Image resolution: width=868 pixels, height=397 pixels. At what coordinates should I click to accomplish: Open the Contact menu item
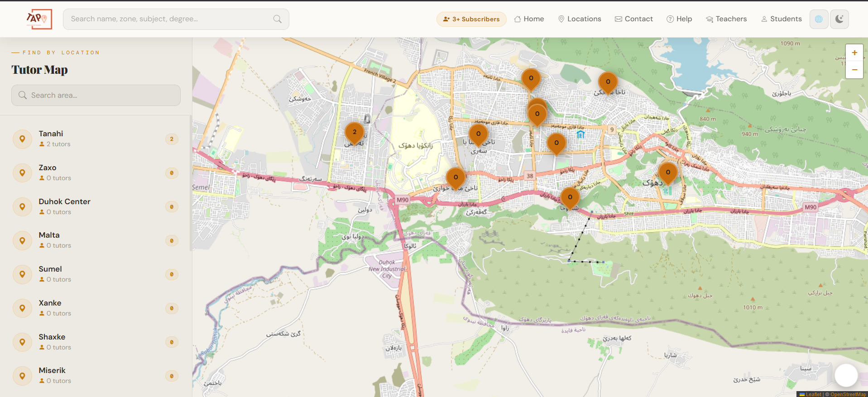pyautogui.click(x=633, y=19)
